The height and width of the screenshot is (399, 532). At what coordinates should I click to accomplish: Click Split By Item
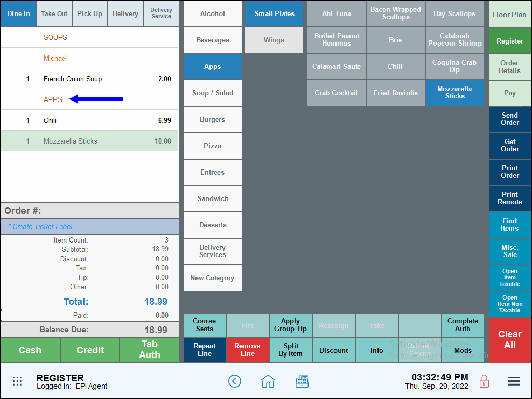coord(290,350)
